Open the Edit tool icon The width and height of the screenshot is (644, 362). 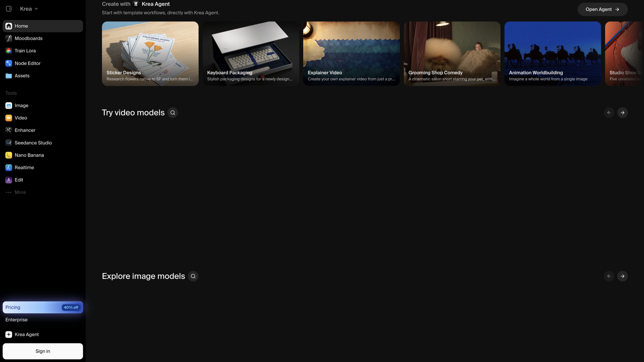[9, 180]
